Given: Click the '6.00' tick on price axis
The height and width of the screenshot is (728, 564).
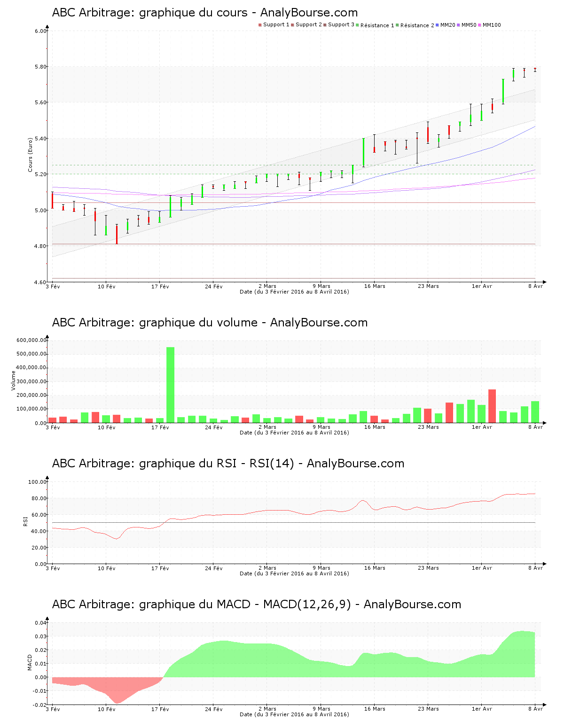Looking at the screenshot, I should tap(40, 31).
